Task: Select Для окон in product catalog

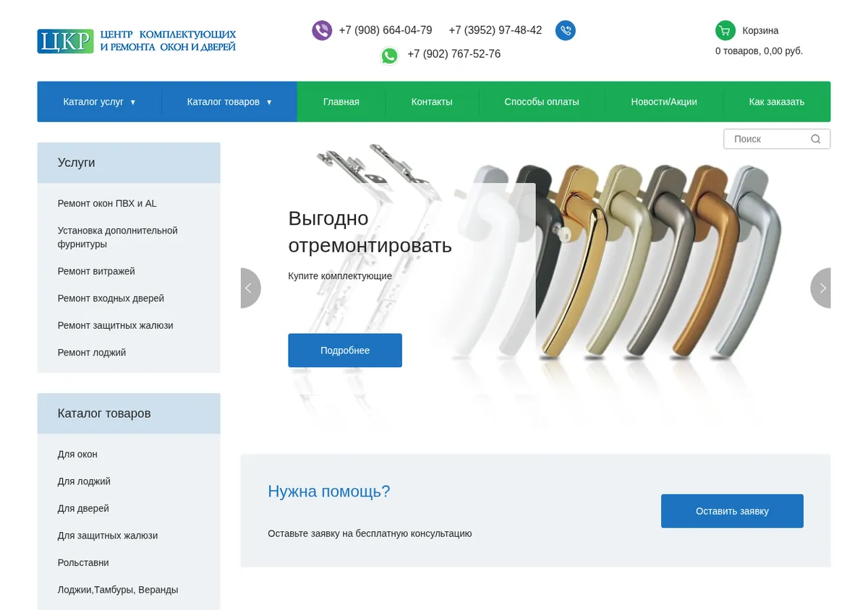Action: pyautogui.click(x=77, y=455)
